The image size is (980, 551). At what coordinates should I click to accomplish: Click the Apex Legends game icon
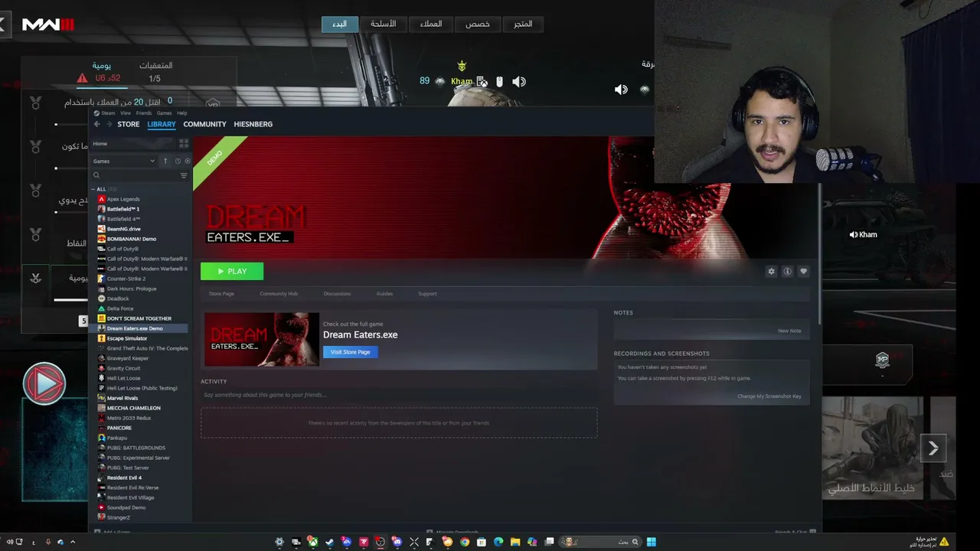pyautogui.click(x=101, y=199)
